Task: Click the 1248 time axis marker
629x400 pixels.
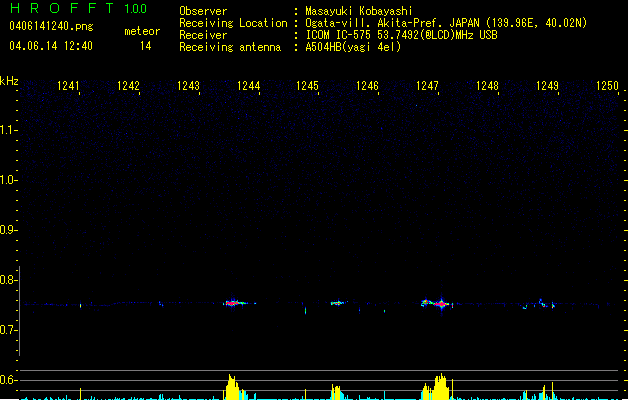Action: (x=487, y=85)
